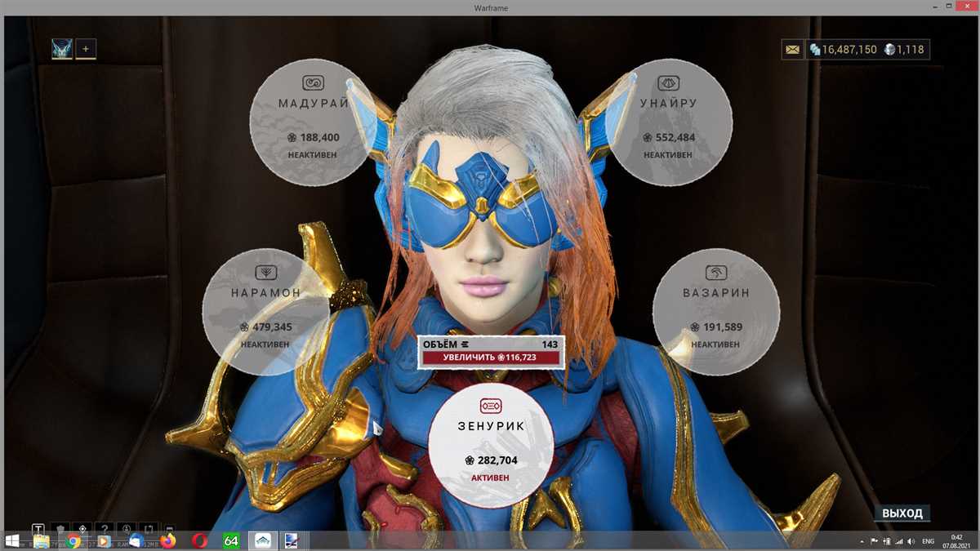Image resolution: width=980 pixels, height=551 pixels.
Task: Select the НАРАМОН focus school label
Action: pos(265,292)
